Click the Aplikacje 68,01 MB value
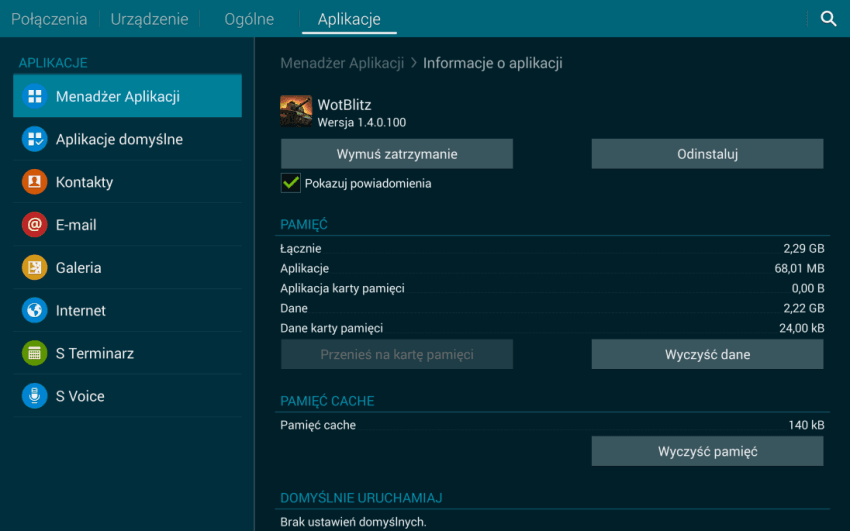 [799, 268]
